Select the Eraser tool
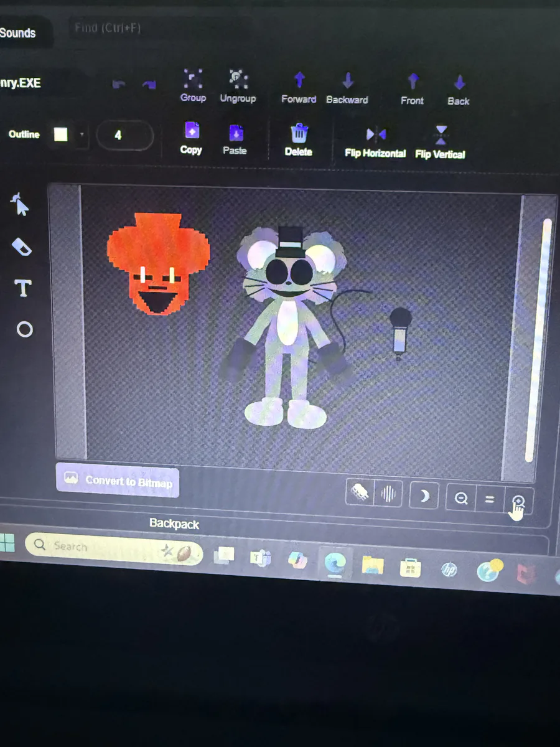The height and width of the screenshot is (747, 560). click(22, 247)
